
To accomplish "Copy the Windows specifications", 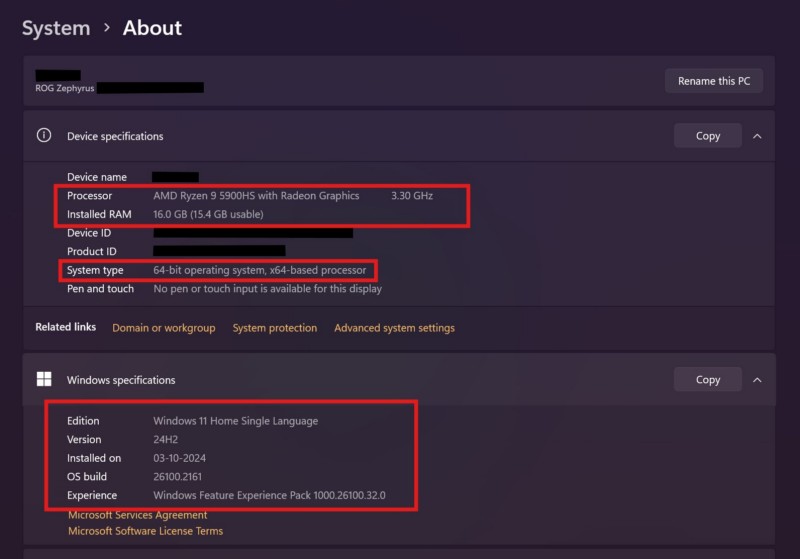I will [x=707, y=380].
